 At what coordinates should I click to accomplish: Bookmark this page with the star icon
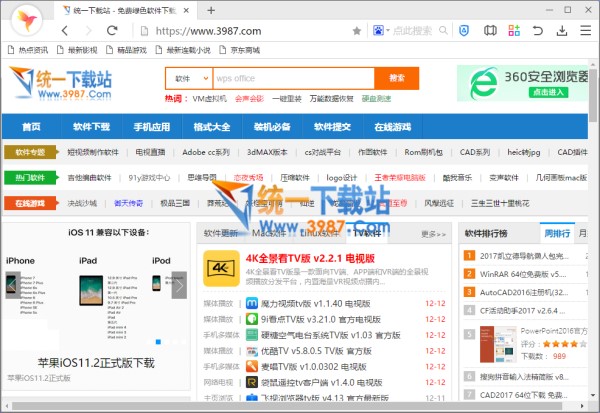click(357, 31)
